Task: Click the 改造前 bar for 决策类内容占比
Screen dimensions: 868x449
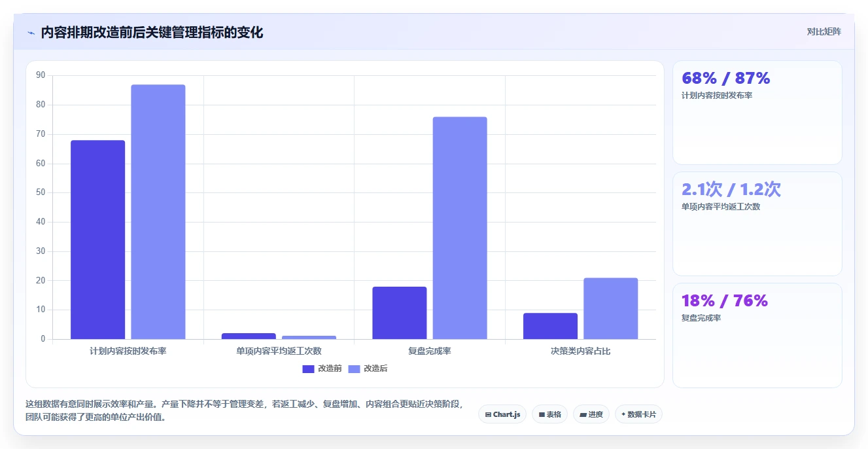Action: coord(550,326)
